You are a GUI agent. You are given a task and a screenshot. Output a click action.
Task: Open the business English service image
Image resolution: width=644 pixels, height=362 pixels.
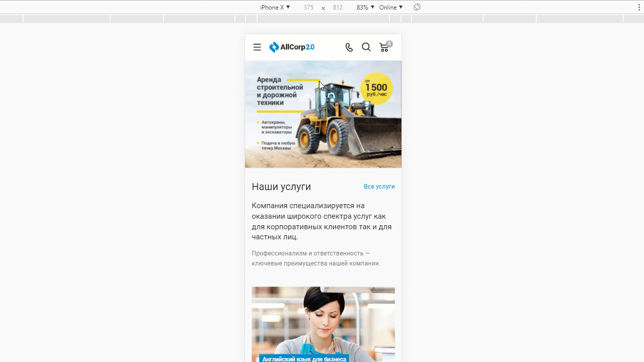pos(323,324)
